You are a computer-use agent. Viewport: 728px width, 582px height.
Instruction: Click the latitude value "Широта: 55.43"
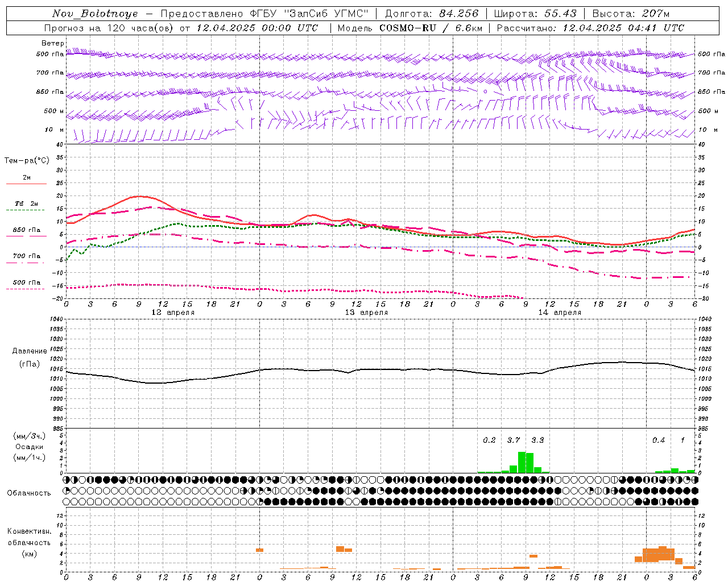tap(535, 14)
